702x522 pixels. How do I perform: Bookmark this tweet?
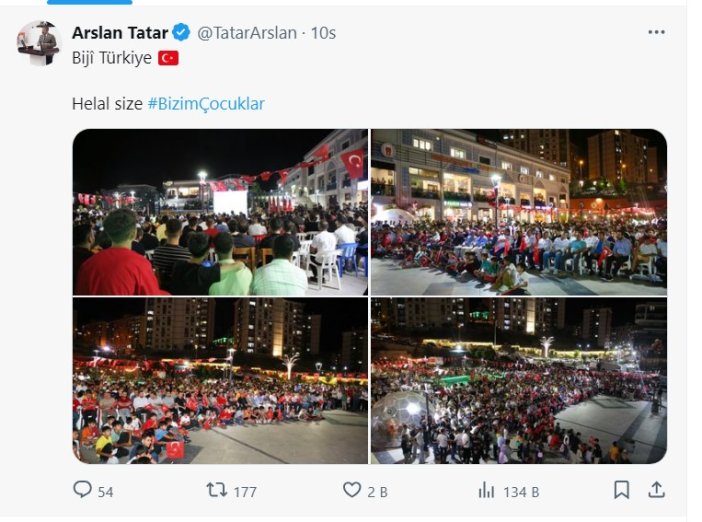click(621, 490)
